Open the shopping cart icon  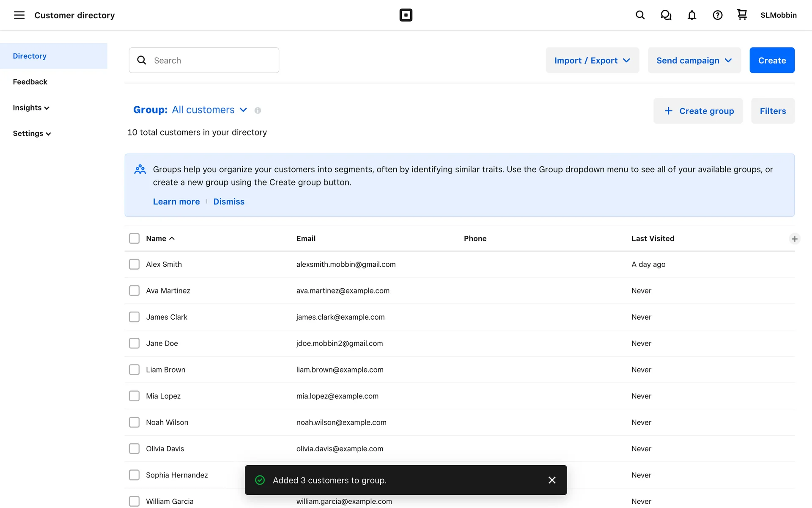pos(742,15)
